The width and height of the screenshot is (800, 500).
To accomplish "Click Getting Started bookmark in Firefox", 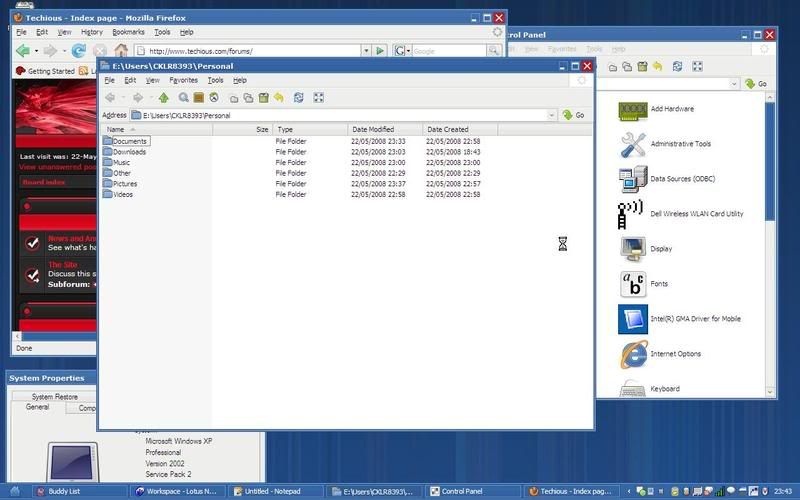I will 45,71.
